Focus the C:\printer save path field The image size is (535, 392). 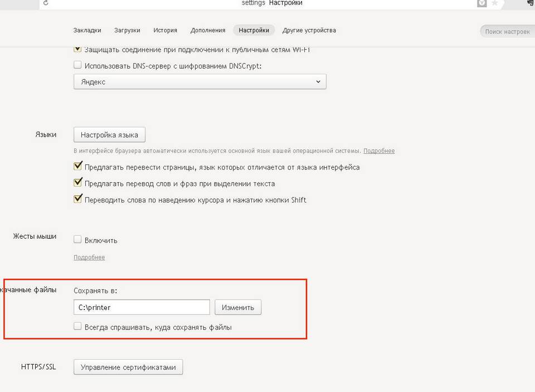(142, 307)
